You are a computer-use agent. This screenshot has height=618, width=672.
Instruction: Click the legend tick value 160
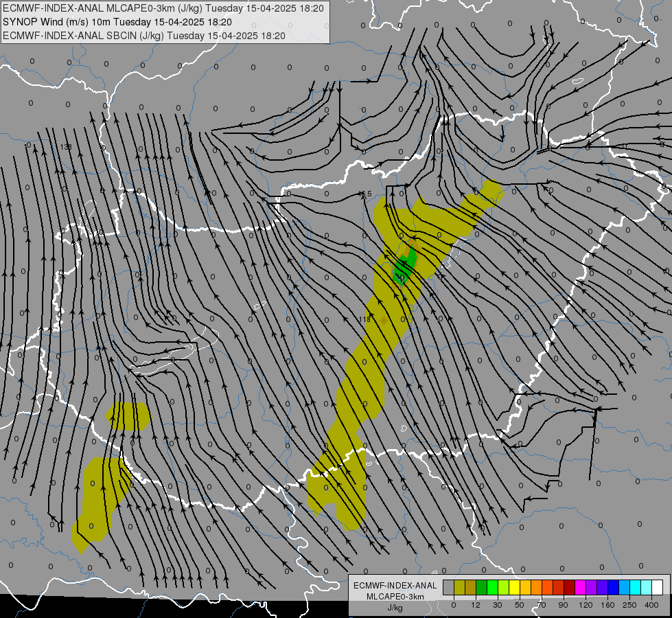coord(607,605)
